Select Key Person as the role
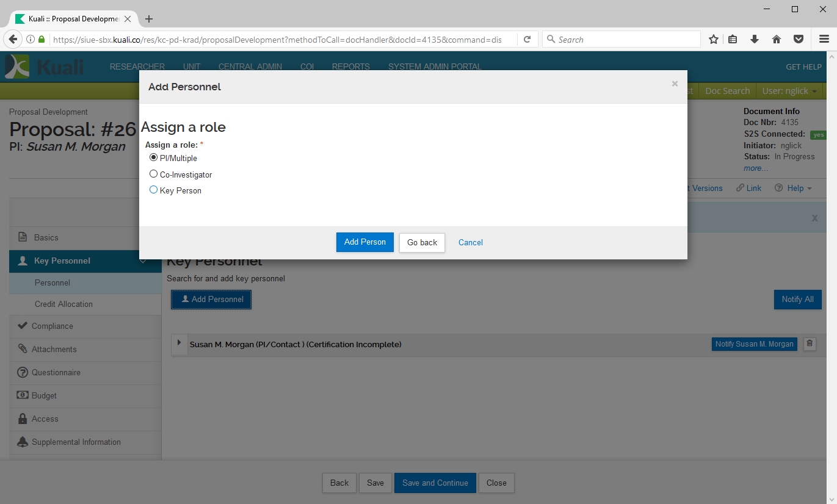The width and height of the screenshot is (837, 504). click(x=154, y=190)
